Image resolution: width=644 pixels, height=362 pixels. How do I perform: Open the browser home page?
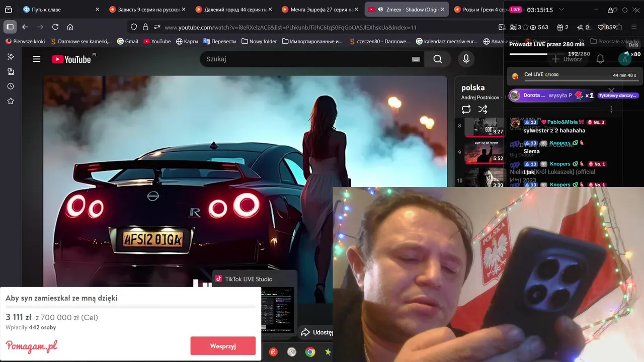click(x=70, y=27)
